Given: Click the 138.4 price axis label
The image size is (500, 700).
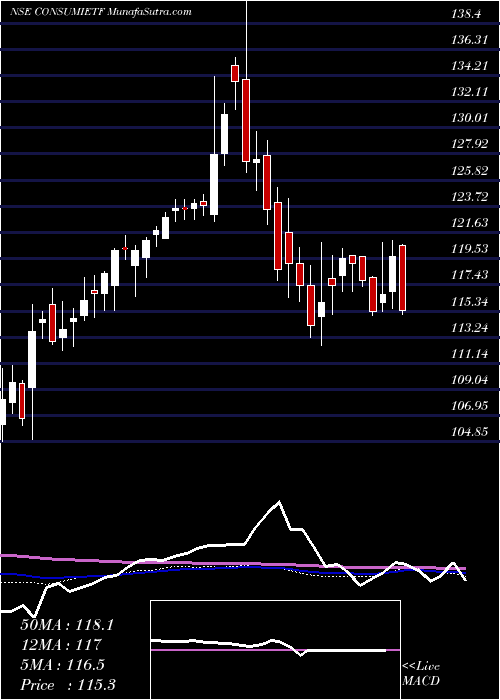Looking at the screenshot, I should [x=466, y=14].
